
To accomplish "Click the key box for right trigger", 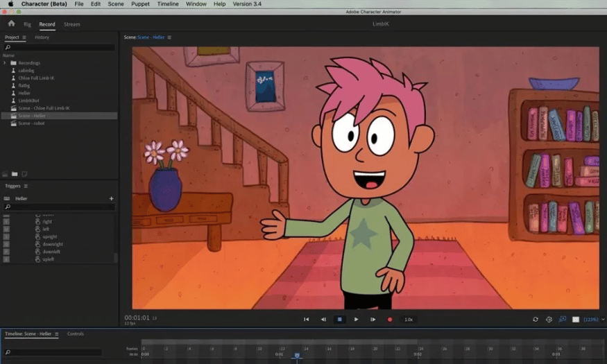I will [6, 222].
